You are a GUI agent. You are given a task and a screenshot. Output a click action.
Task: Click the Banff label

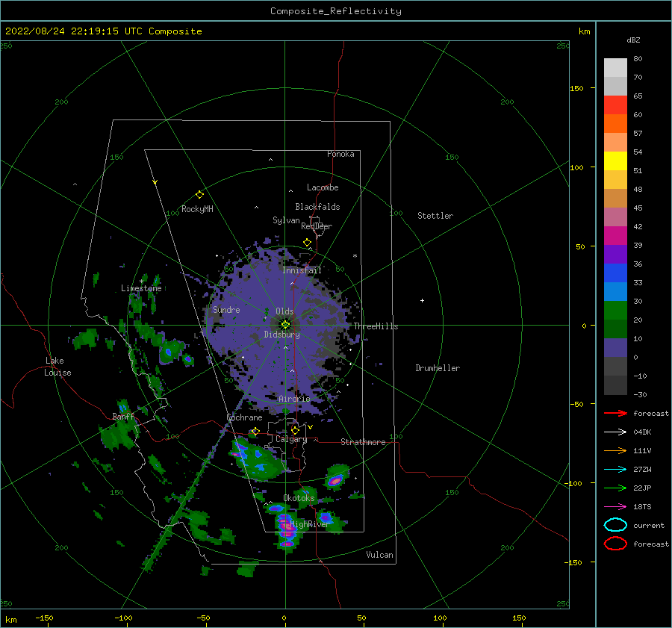(x=123, y=416)
